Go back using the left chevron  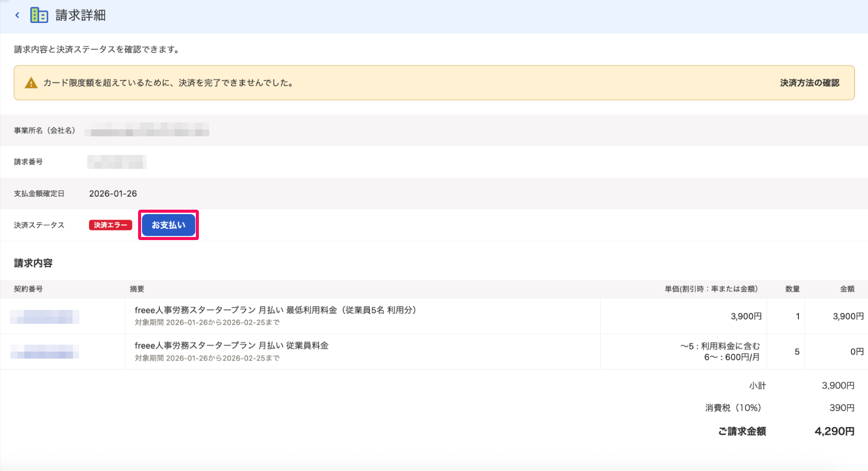tap(17, 15)
